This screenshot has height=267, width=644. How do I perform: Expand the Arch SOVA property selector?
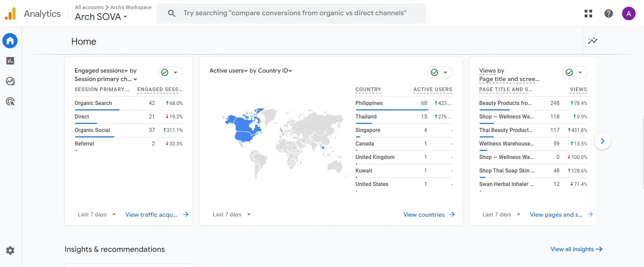tap(101, 17)
